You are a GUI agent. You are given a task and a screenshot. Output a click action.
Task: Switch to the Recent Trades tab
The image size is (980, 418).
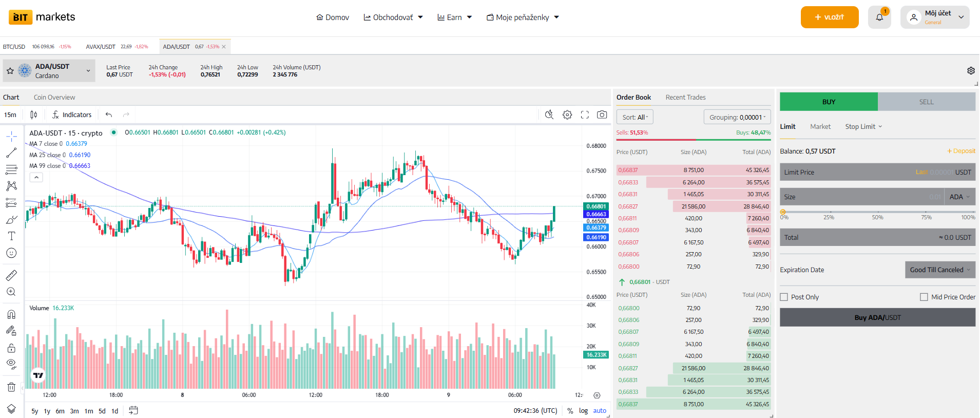[685, 97]
